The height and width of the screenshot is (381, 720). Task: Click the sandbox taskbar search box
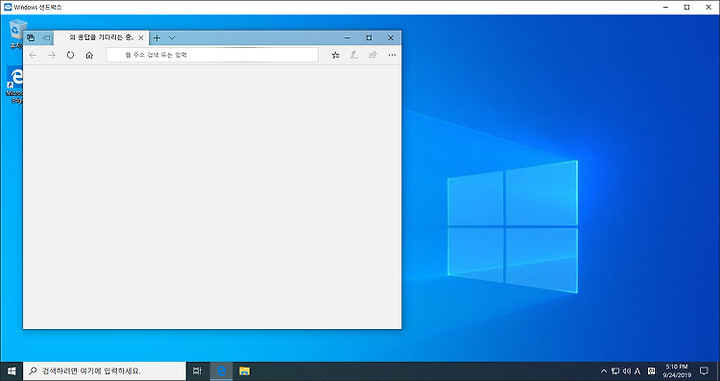pyautogui.click(x=104, y=371)
